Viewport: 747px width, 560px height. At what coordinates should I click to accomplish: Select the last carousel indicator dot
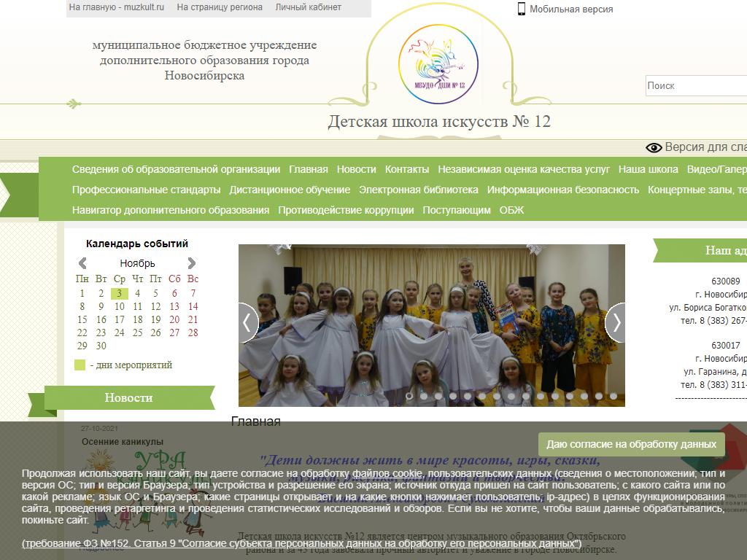click(614, 396)
